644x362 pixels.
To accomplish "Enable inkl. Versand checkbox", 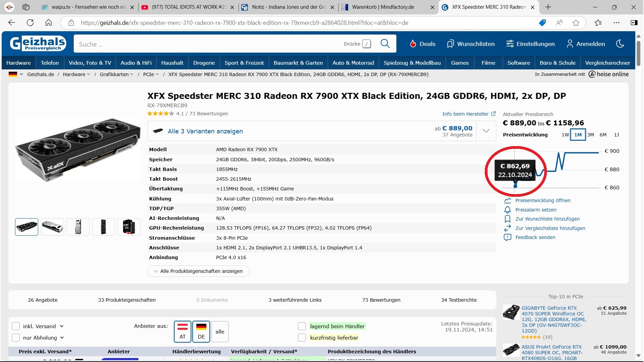I will coord(16,326).
